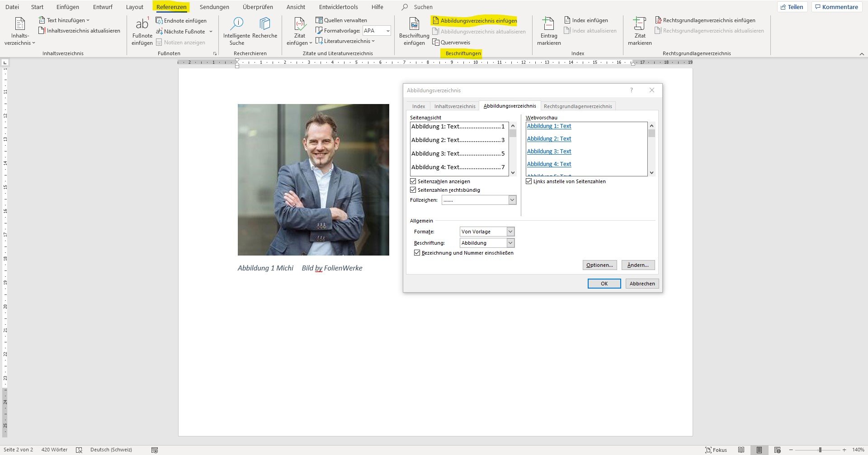Screen dimensions: 868x455
Task: Click the zoom slider handle
Action: (x=820, y=450)
